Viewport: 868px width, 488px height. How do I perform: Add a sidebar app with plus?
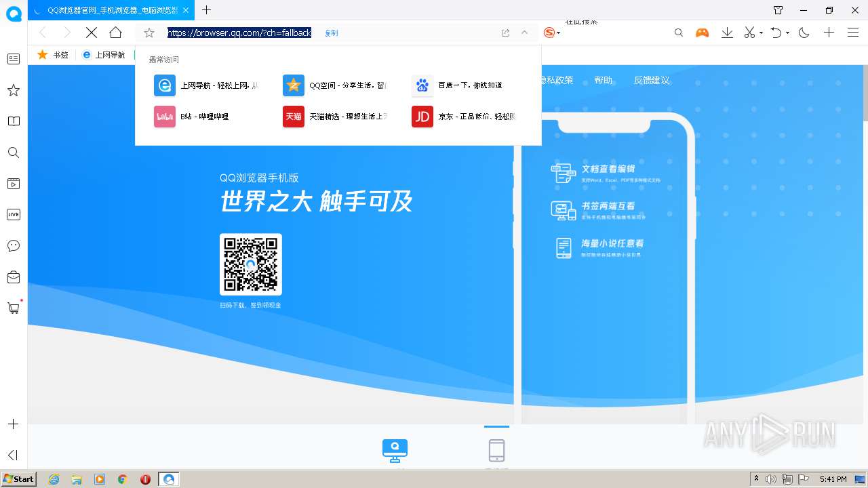[13, 424]
